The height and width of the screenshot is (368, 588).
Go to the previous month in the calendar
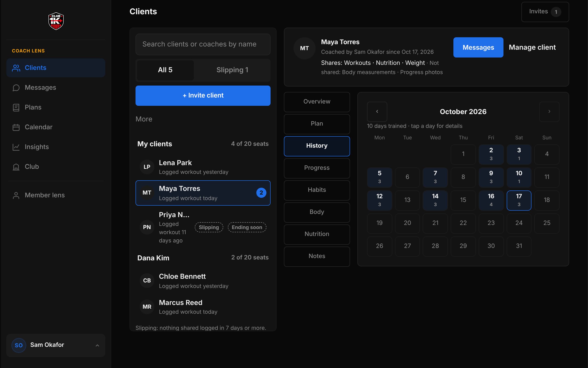click(377, 112)
